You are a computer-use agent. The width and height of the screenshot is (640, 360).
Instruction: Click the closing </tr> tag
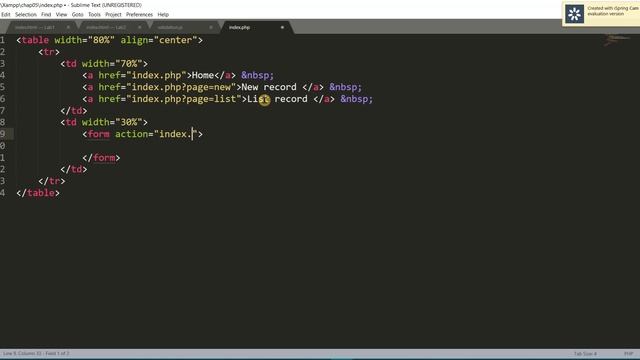coord(51,181)
